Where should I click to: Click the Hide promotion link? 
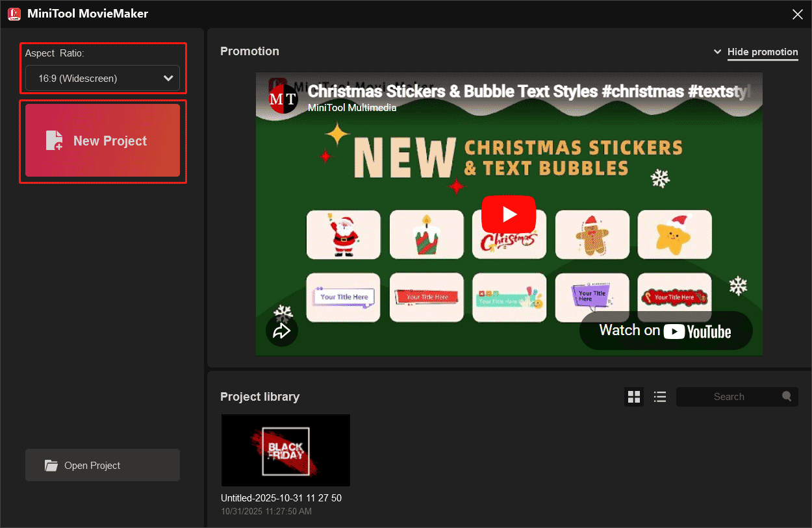tap(763, 52)
